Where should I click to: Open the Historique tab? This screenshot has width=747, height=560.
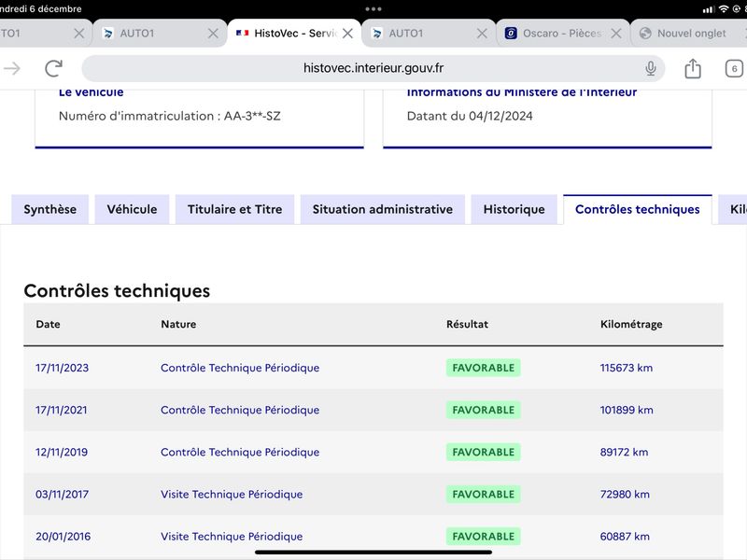[x=514, y=209]
